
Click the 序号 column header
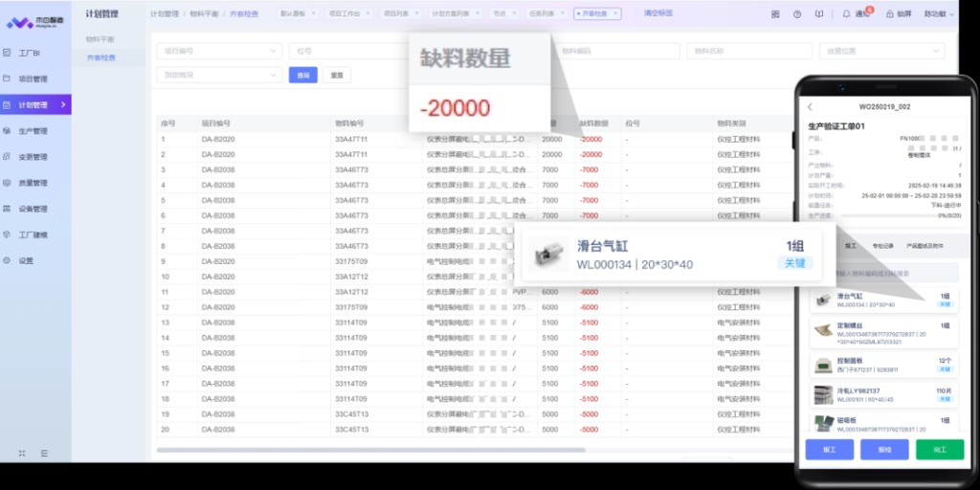pos(167,123)
